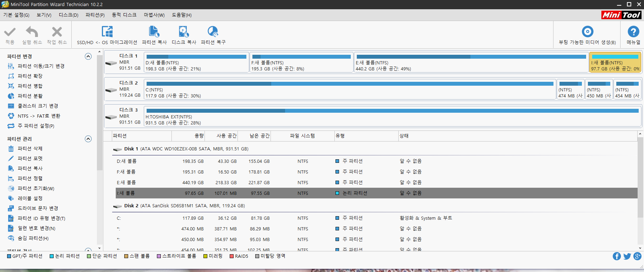Open the 도움말 menu
Image resolution: width=644 pixels, height=272 pixels.
pyautogui.click(x=182, y=15)
